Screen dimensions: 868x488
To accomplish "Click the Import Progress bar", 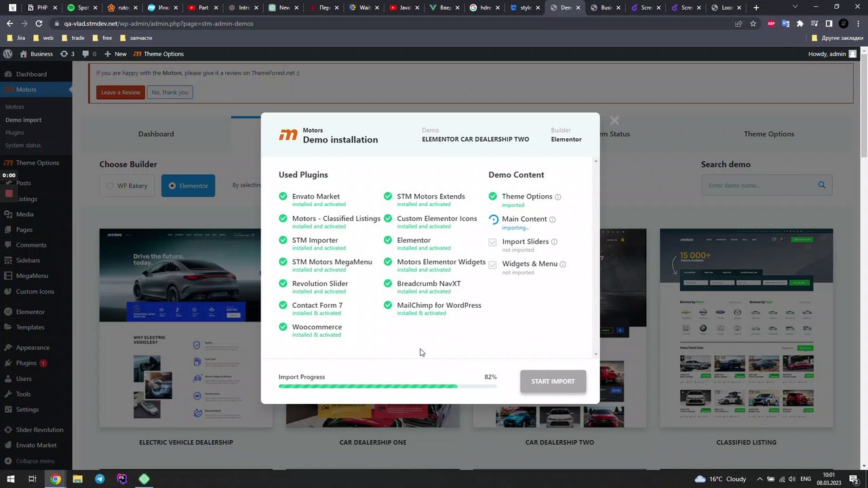I will (x=387, y=386).
